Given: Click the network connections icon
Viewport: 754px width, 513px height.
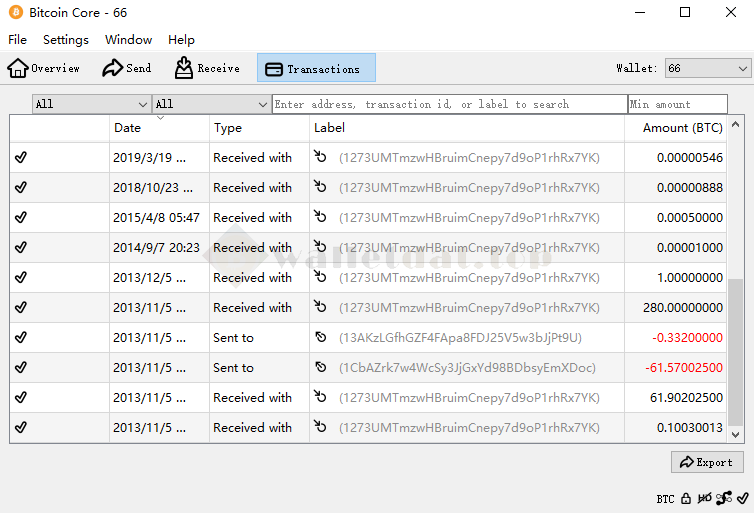Looking at the screenshot, I should coord(723,498).
